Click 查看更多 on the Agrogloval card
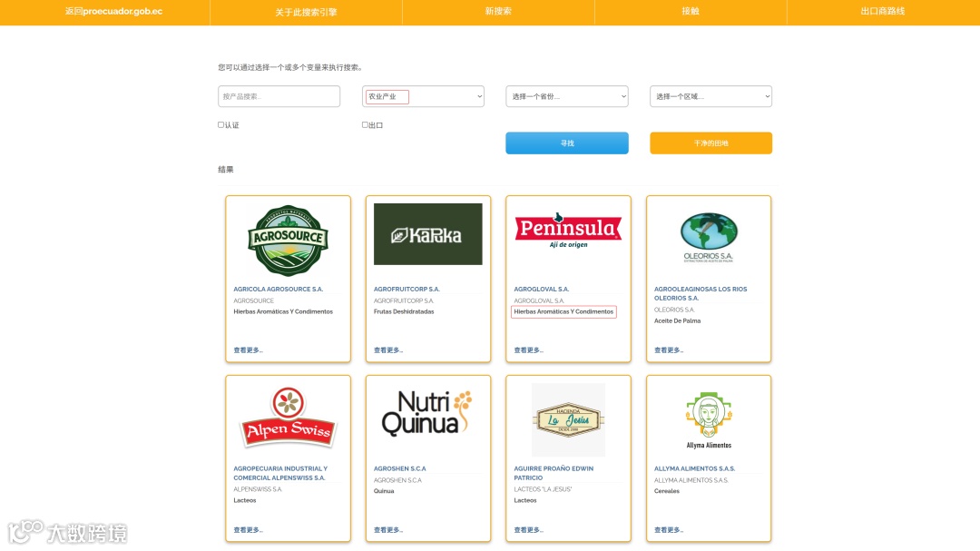 [x=528, y=350]
